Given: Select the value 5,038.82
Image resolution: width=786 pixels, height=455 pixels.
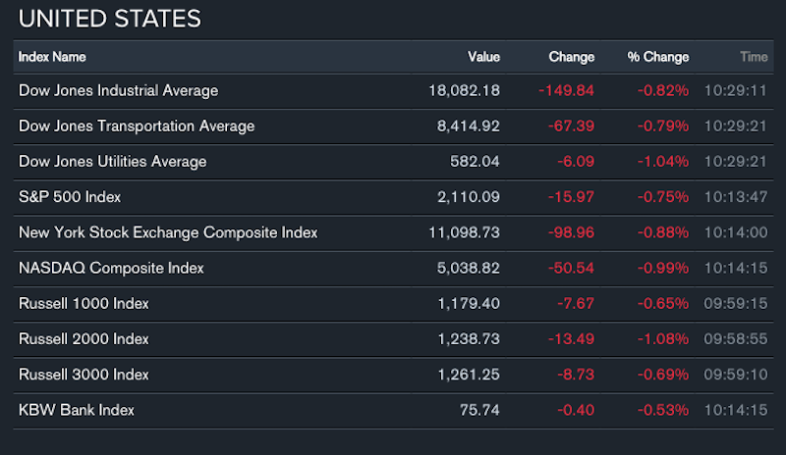Looking at the screenshot, I should (468, 268).
